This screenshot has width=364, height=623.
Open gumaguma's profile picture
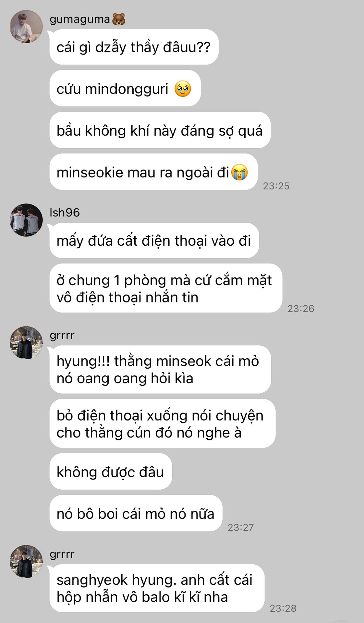[x=26, y=27]
